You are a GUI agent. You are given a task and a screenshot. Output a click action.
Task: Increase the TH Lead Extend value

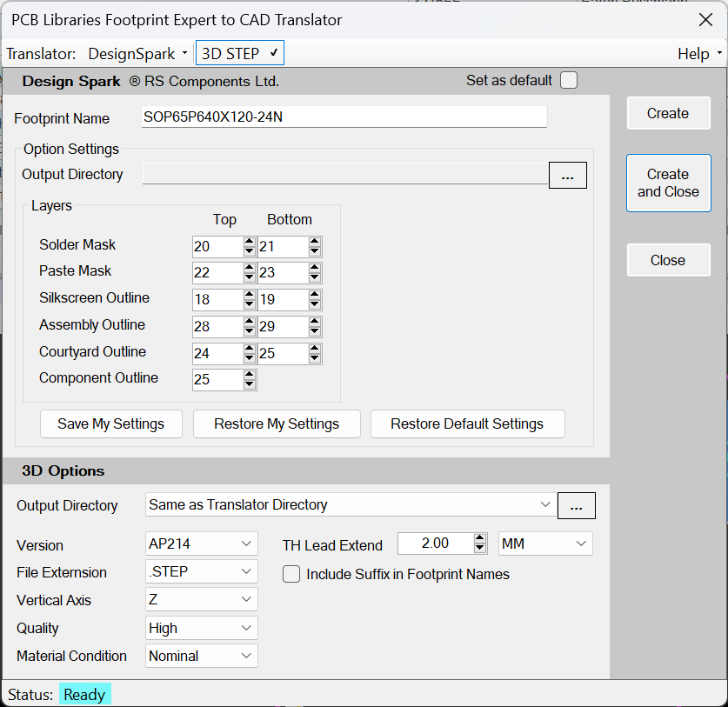pyautogui.click(x=480, y=538)
